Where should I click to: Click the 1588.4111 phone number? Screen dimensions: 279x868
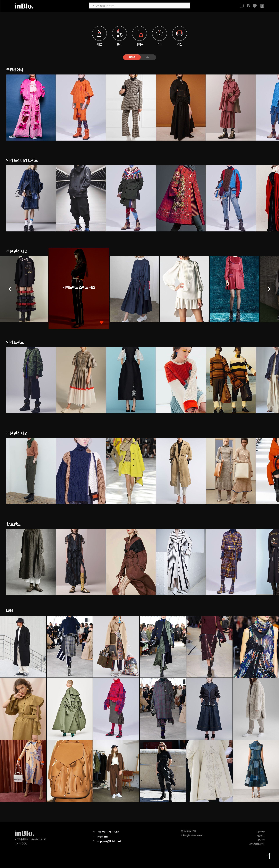(103, 837)
